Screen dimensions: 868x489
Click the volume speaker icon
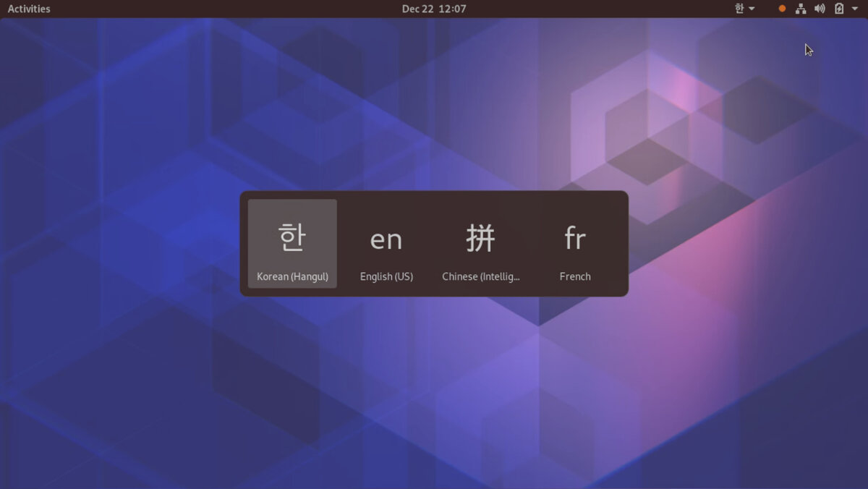click(820, 9)
